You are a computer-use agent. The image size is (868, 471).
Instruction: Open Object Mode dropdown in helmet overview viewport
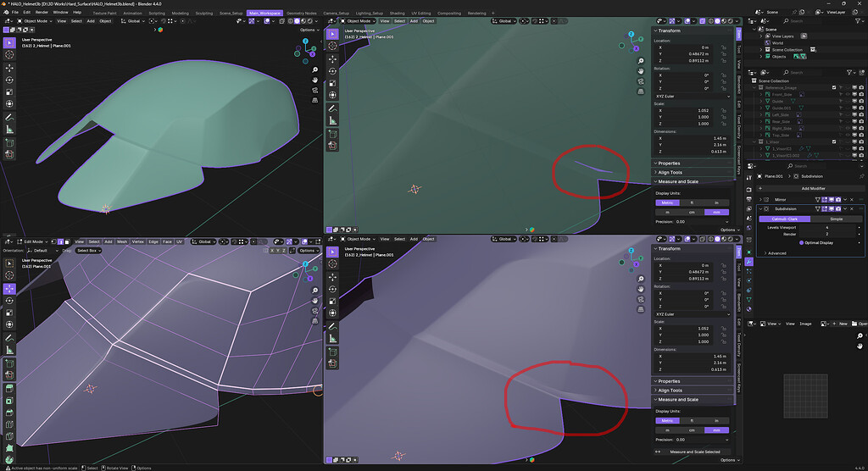point(36,21)
